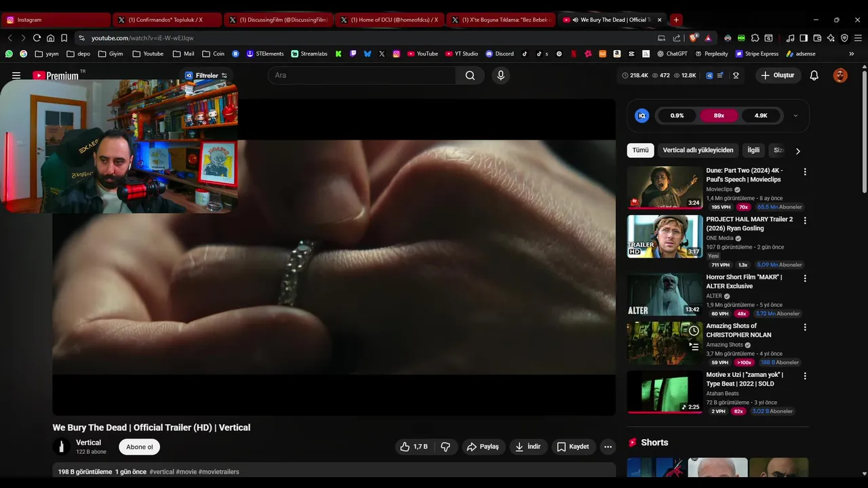Open a new browser tab
The height and width of the screenshot is (488, 868).
point(676,20)
